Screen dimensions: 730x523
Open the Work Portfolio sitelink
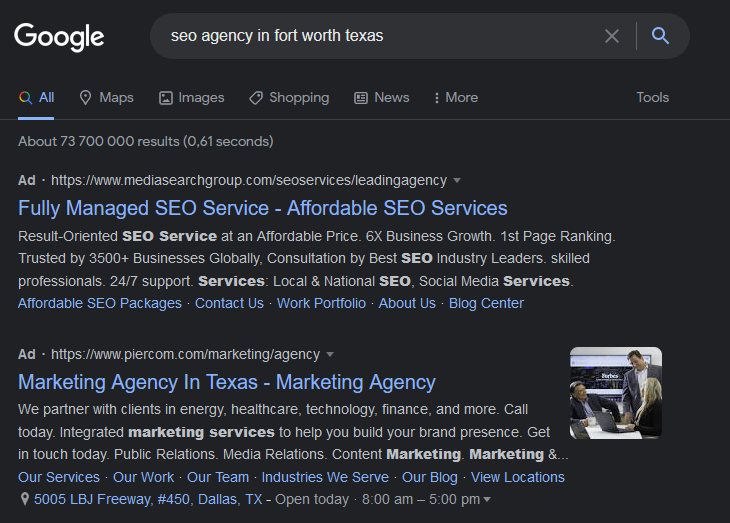(321, 303)
